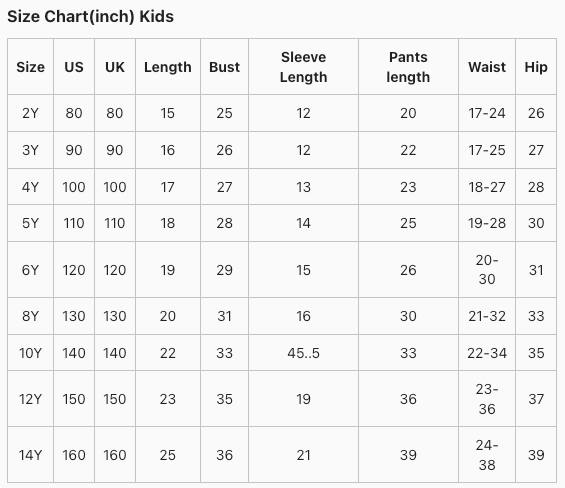The width and height of the screenshot is (565, 488).
Task: Select the 17-24 waist cell
Action: 487,113
